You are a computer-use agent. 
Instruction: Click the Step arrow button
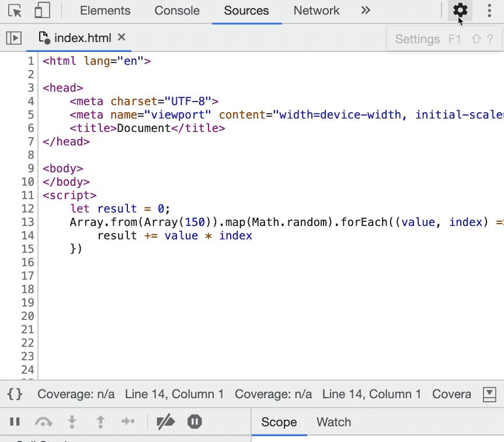(128, 422)
